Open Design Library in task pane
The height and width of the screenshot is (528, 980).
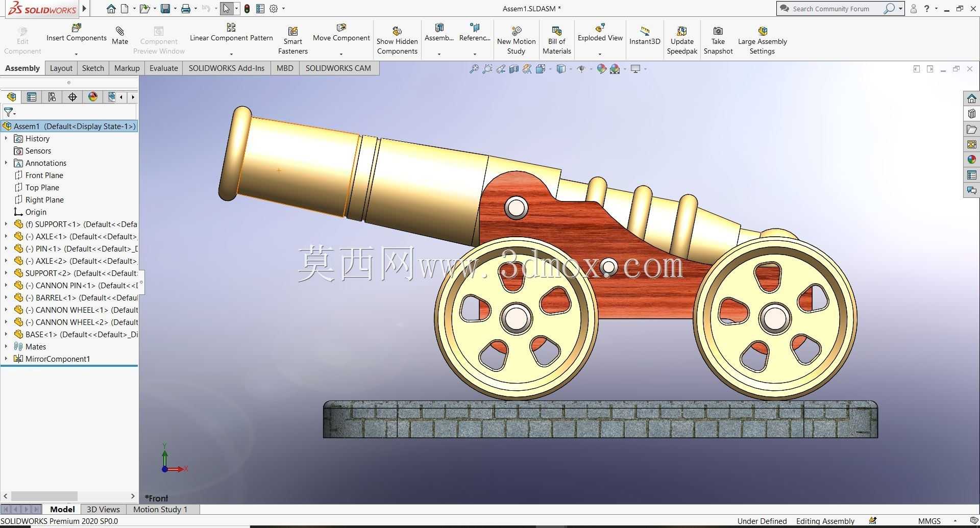[x=971, y=114]
